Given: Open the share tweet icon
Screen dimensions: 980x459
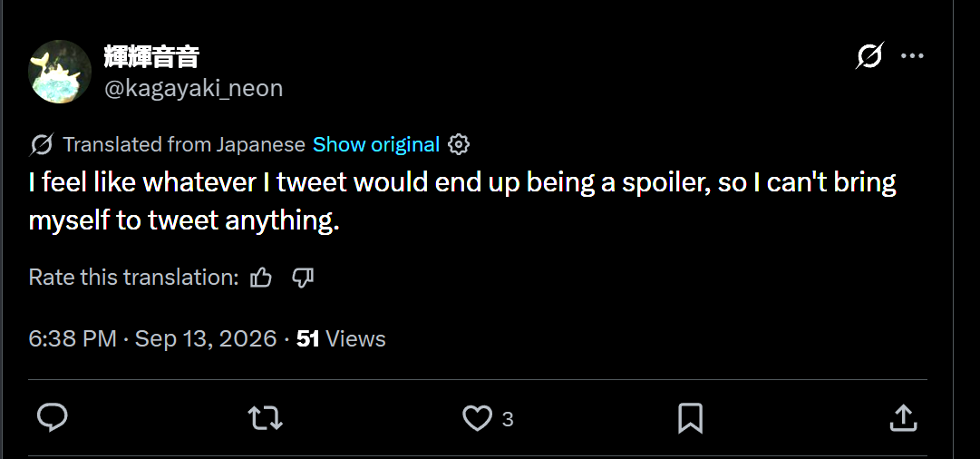Looking at the screenshot, I should 903,418.
